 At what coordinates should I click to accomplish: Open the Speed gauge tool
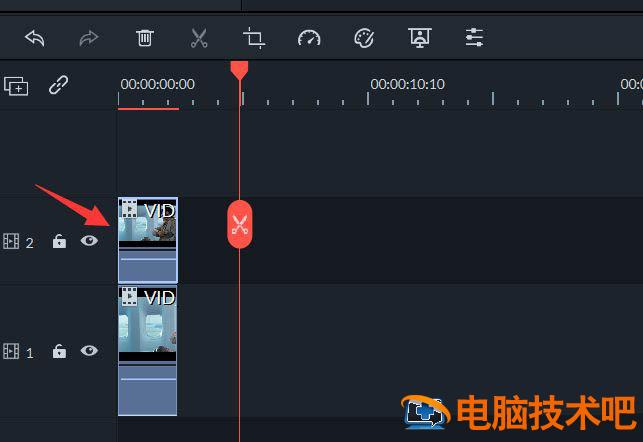click(309, 38)
